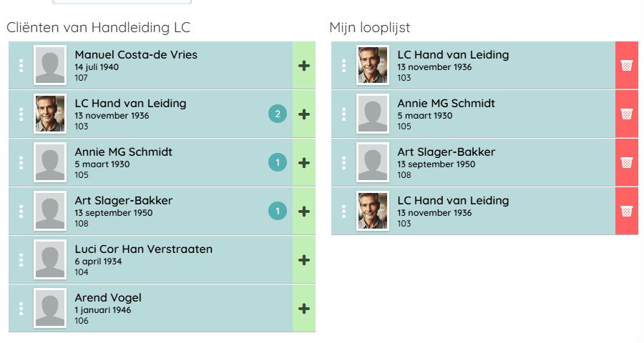Delete Art Slager-Bakker from Mijn looplijst via trash icon

coord(626,163)
